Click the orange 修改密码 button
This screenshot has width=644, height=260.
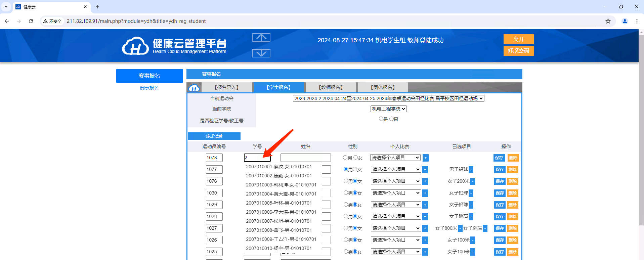coord(518,51)
